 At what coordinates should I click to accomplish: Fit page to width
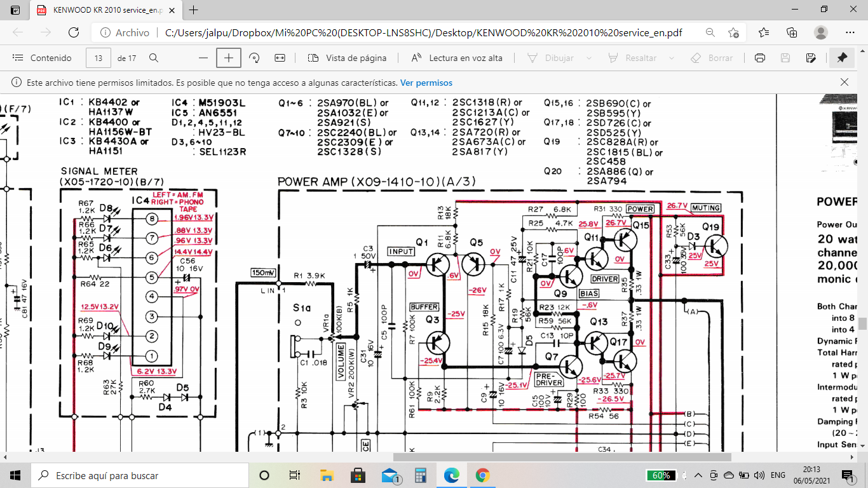[280, 58]
